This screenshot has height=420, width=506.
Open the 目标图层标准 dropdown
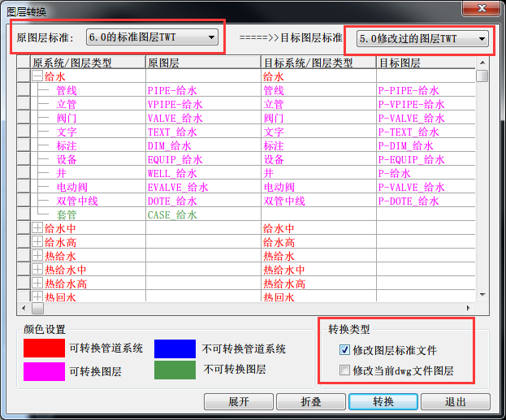coord(422,39)
